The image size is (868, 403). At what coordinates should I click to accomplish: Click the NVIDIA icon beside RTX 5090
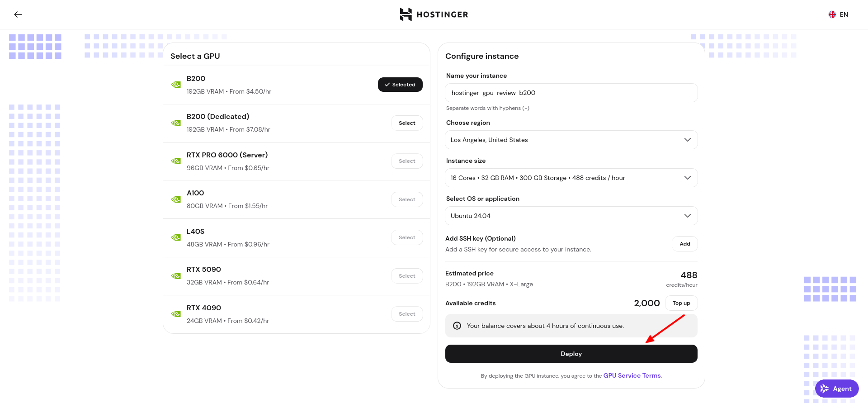tap(176, 276)
